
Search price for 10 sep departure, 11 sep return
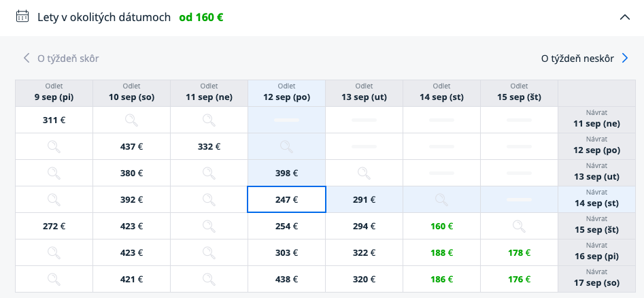tap(131, 120)
